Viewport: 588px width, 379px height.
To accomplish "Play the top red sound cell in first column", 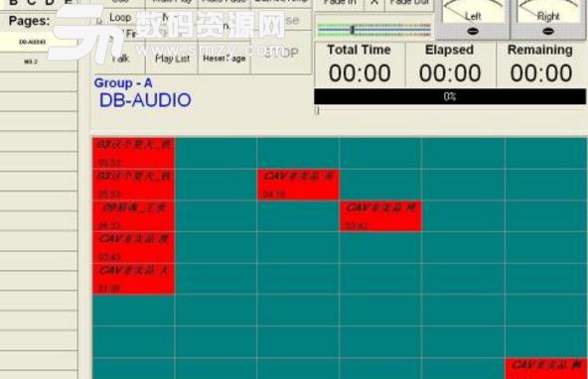I will (x=133, y=153).
